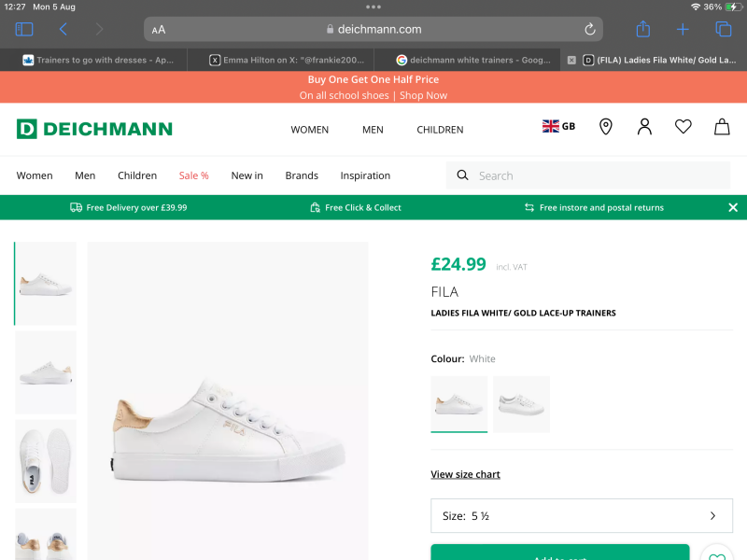Click Free Delivery over £39.99 info
Image resolution: width=747 pixels, height=560 pixels.
point(129,207)
